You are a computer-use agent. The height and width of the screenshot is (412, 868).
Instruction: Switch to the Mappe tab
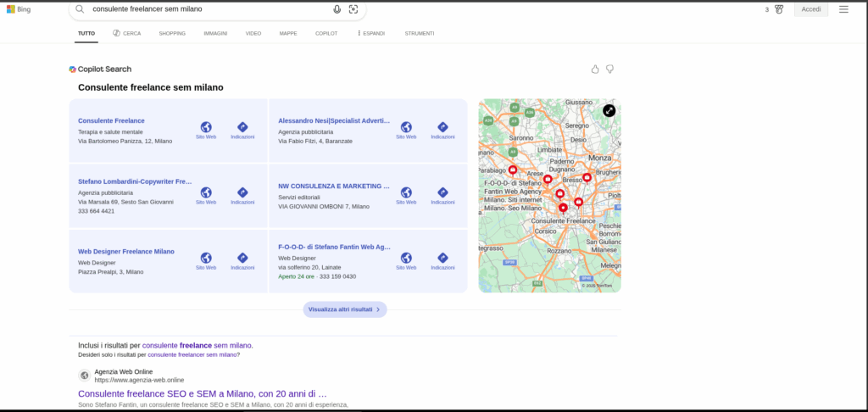pos(288,33)
